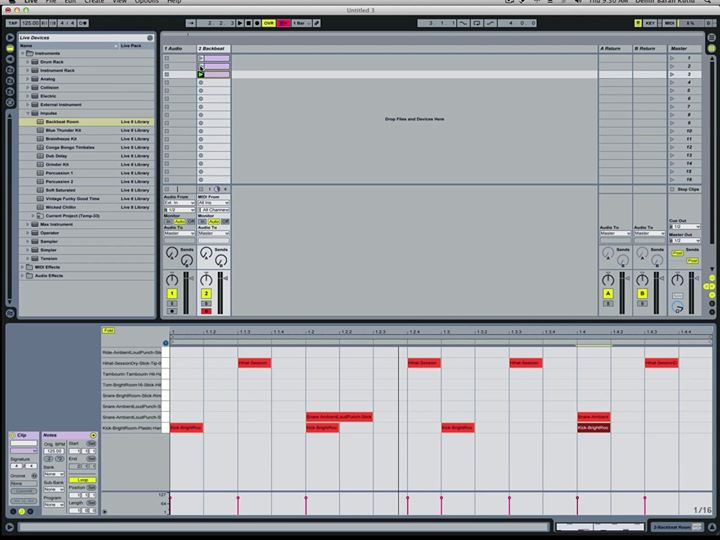Click the A Return track header

[615, 48]
